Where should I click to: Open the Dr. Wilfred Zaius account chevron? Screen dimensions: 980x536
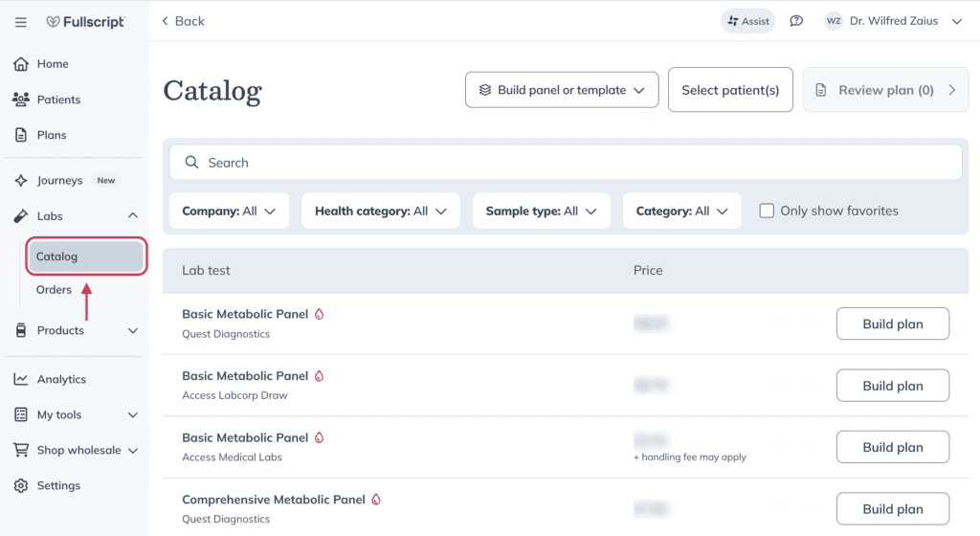957,22
